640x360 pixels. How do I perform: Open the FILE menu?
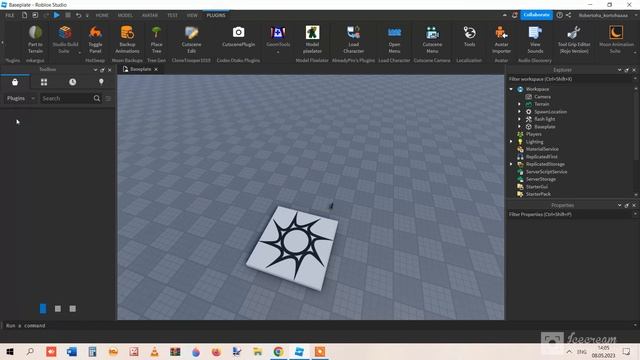point(10,15)
